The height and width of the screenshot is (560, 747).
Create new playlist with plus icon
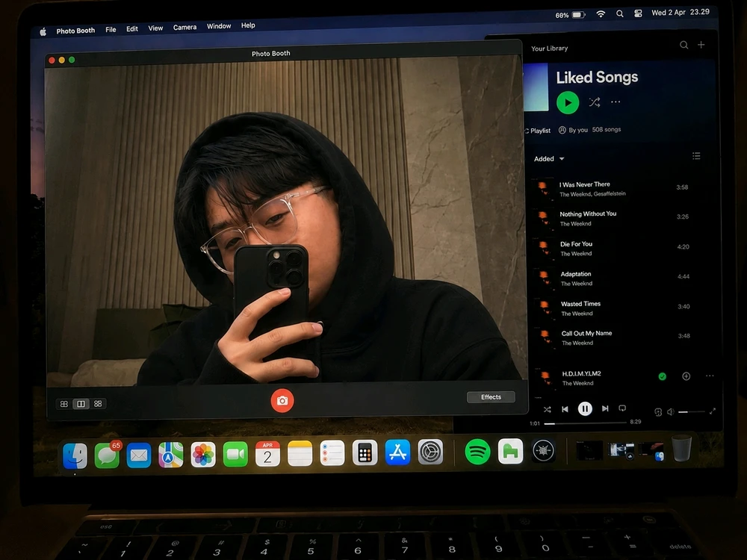pyautogui.click(x=701, y=45)
